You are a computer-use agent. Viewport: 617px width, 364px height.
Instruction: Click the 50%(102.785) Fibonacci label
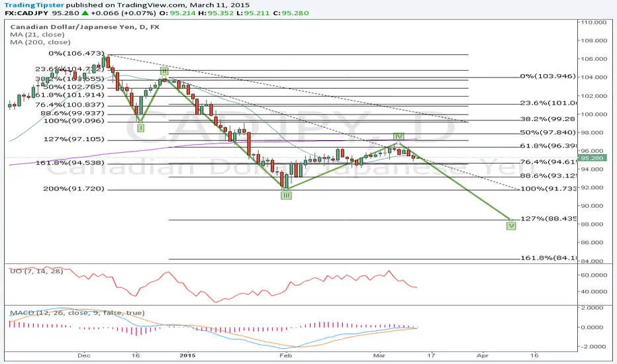tap(73, 87)
